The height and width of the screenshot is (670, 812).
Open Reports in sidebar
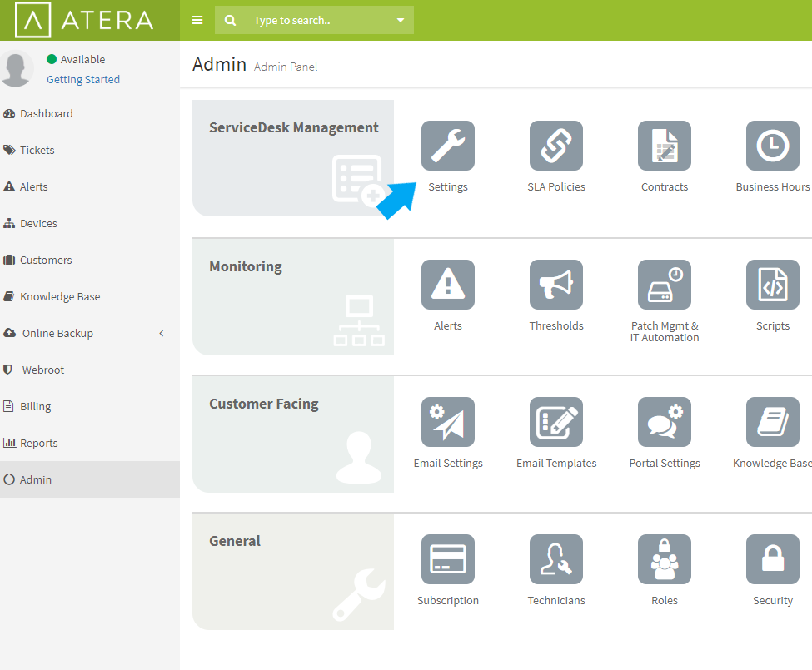[90, 444]
